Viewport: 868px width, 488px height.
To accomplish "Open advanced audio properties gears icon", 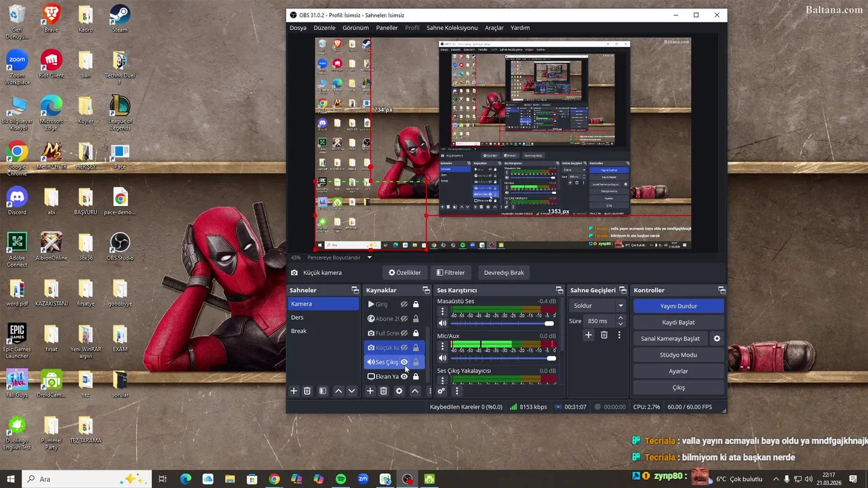I will 441,391.
